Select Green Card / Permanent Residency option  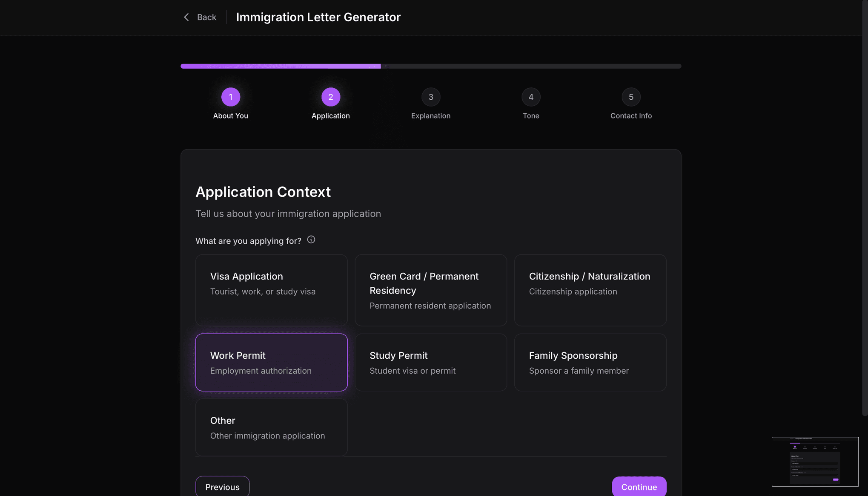431,290
